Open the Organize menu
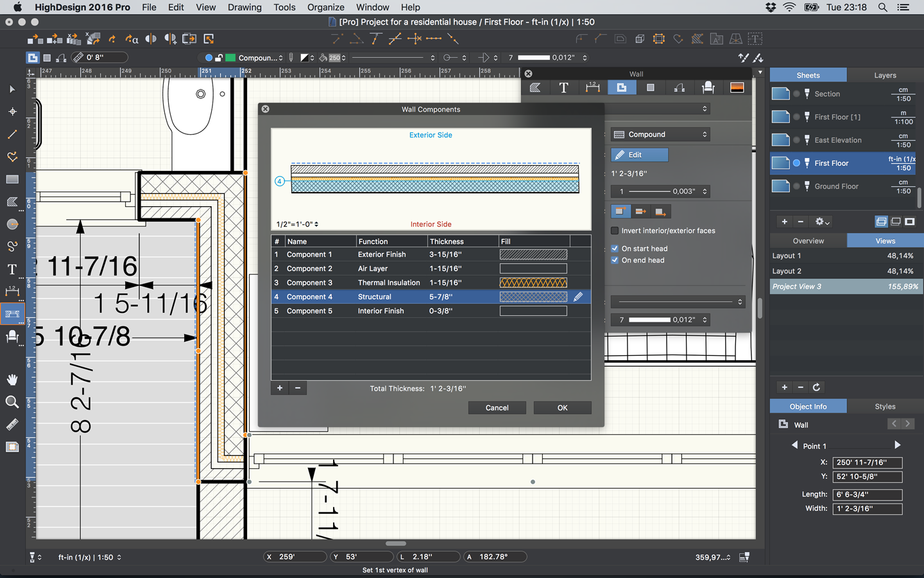 coord(325,7)
